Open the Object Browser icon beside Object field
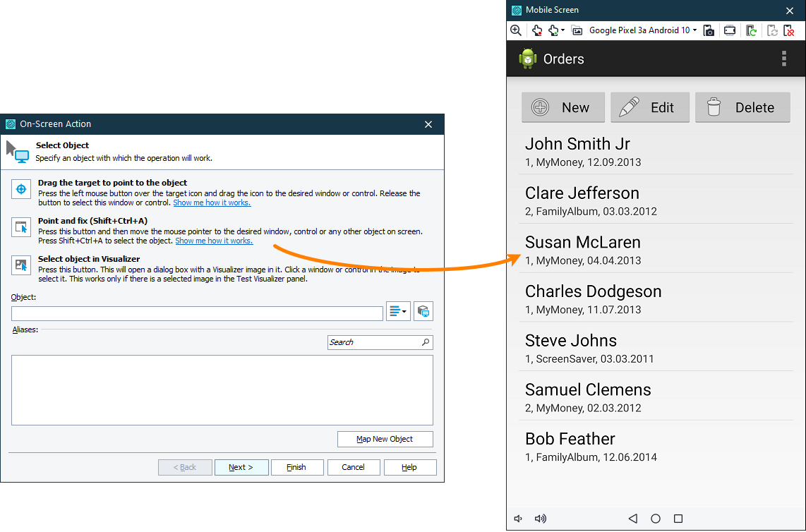The width and height of the screenshot is (806, 532). (x=423, y=311)
